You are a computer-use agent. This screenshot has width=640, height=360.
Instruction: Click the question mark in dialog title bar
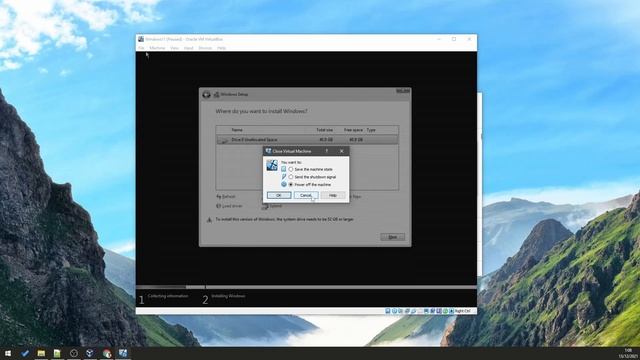pos(327,151)
